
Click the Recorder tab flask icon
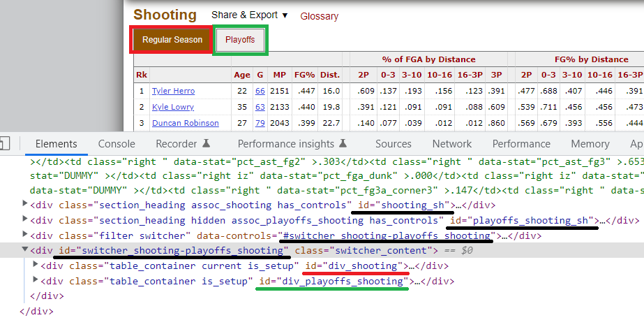(x=207, y=143)
